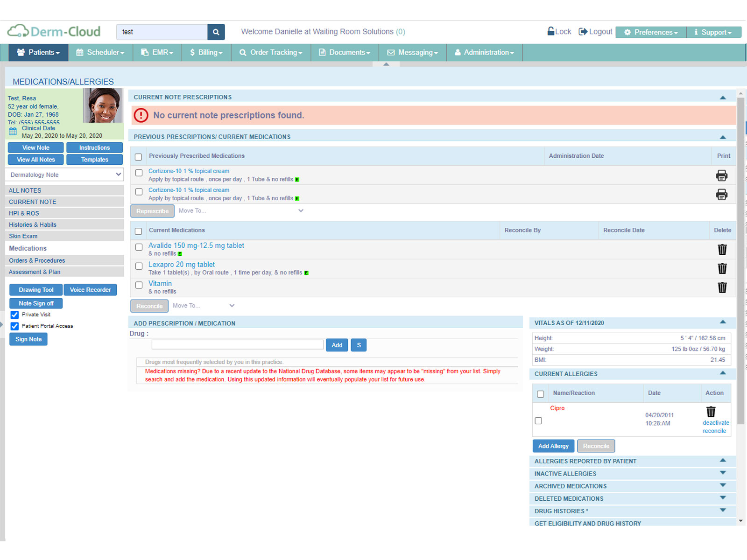This screenshot has height=560, width=747.
Task: Open the Scheduler menu
Action: [100, 52]
